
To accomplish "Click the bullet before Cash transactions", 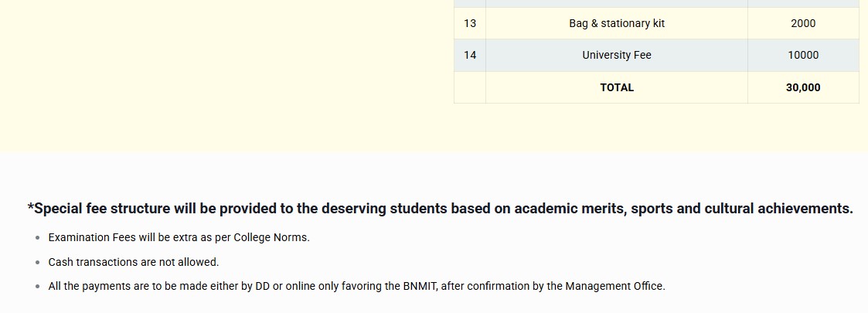I will pos(38,262).
